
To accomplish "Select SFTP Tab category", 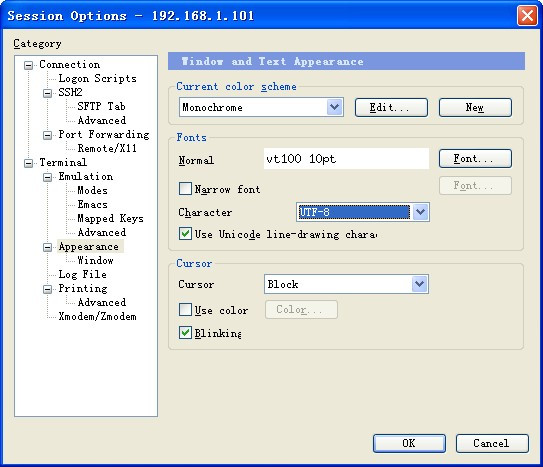I will [101, 106].
